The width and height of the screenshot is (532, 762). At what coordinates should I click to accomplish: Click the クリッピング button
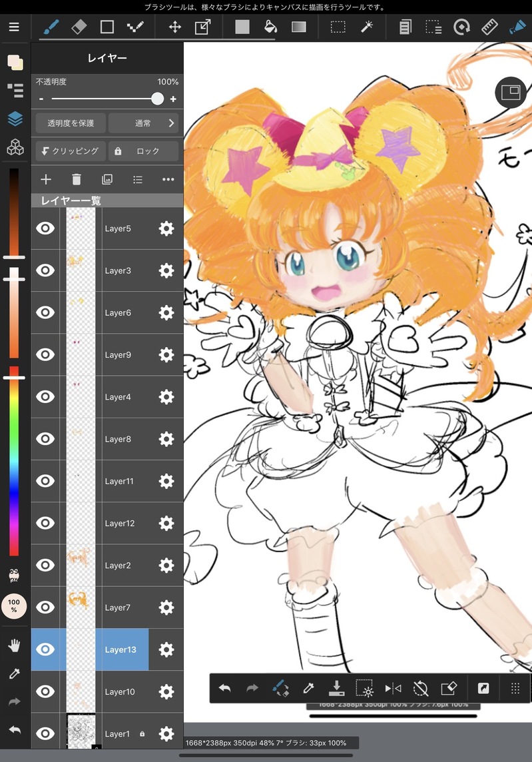pos(71,151)
